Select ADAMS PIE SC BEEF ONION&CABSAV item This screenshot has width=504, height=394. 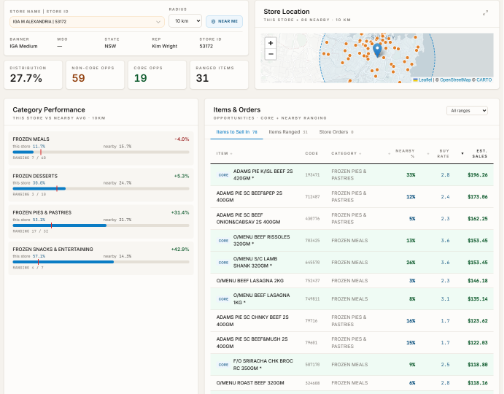tap(248, 218)
